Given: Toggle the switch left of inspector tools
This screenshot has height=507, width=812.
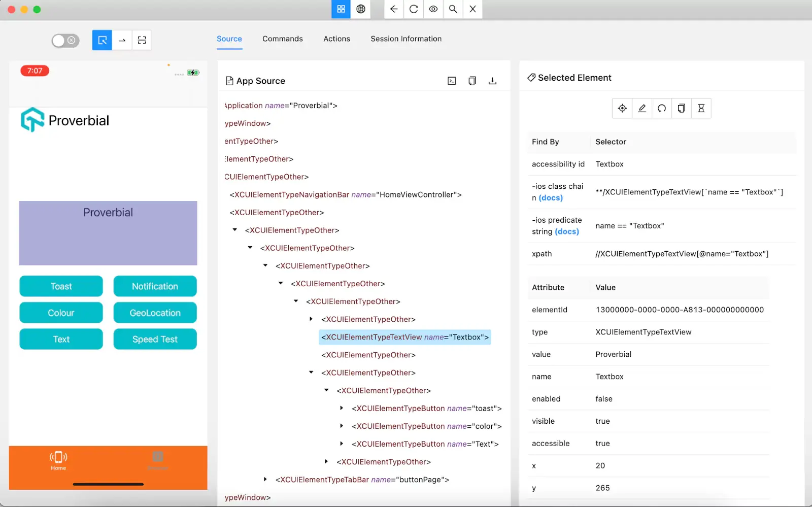Looking at the screenshot, I should pyautogui.click(x=65, y=41).
